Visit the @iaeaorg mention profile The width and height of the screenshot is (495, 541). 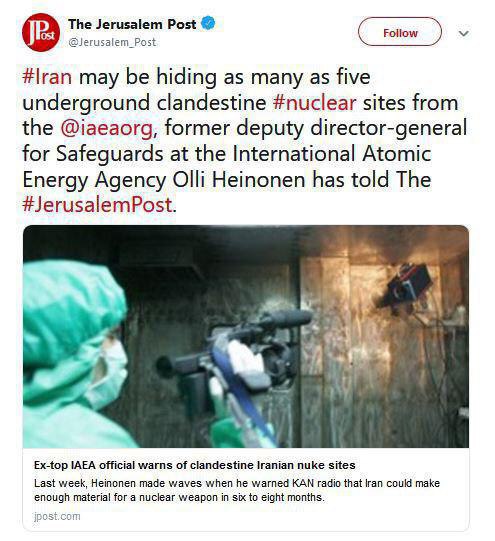click(x=109, y=128)
